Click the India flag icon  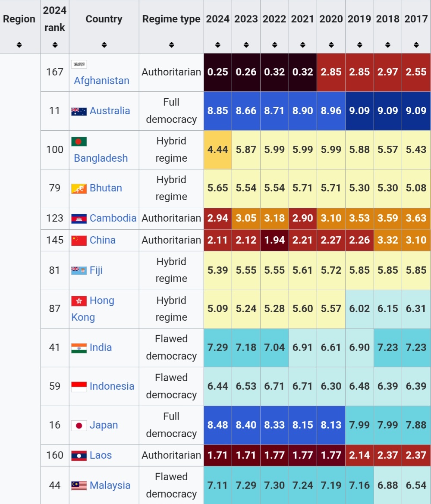point(79,348)
